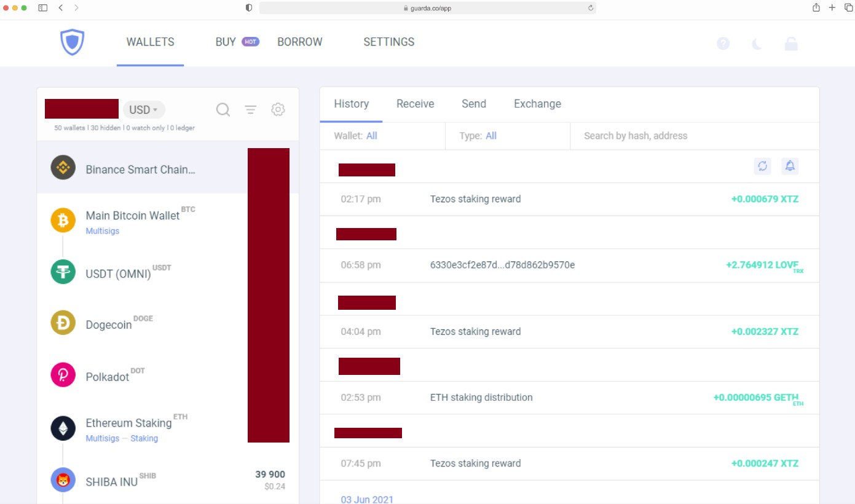The height and width of the screenshot is (504, 855).
Task: Open the help question mark icon
Action: coord(723,44)
